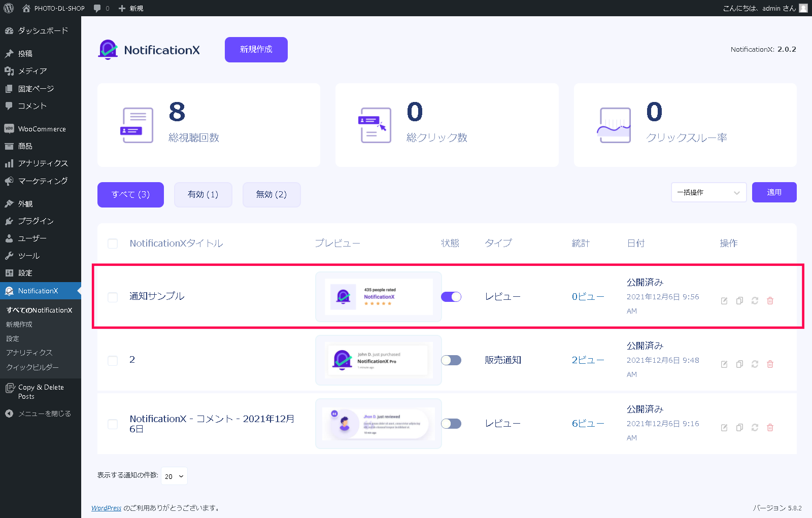Edit 通知サンプル with pencil icon
812x518 pixels.
point(724,301)
